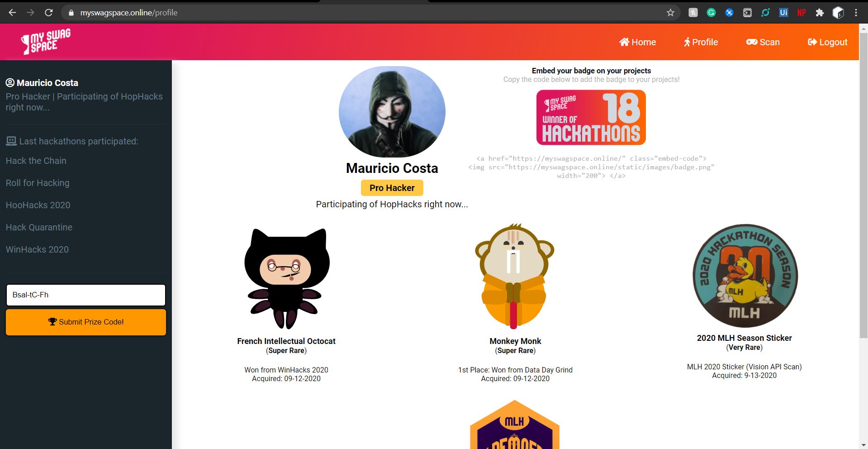This screenshot has height=449, width=868.
Task: Select the French Intellectual Octocat sticker
Action: pos(287,278)
